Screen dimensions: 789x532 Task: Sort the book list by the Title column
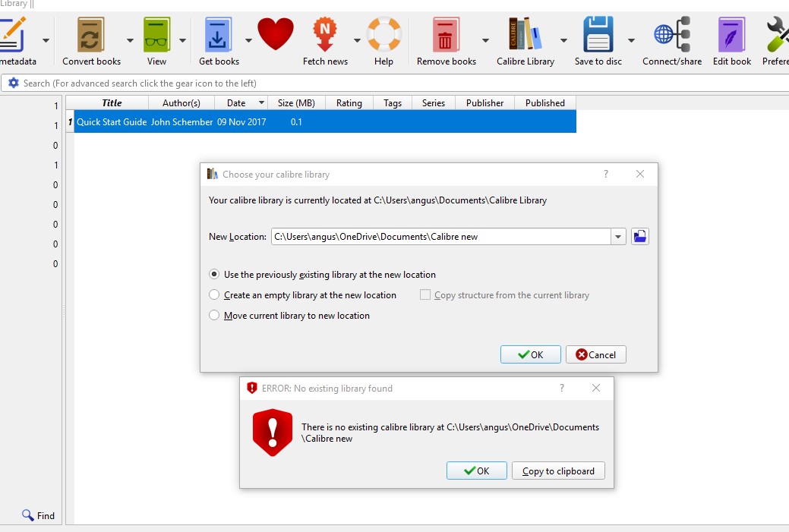click(x=112, y=102)
